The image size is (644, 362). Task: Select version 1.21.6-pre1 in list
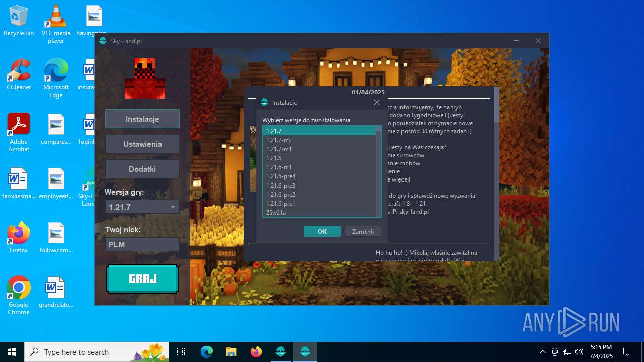click(319, 203)
